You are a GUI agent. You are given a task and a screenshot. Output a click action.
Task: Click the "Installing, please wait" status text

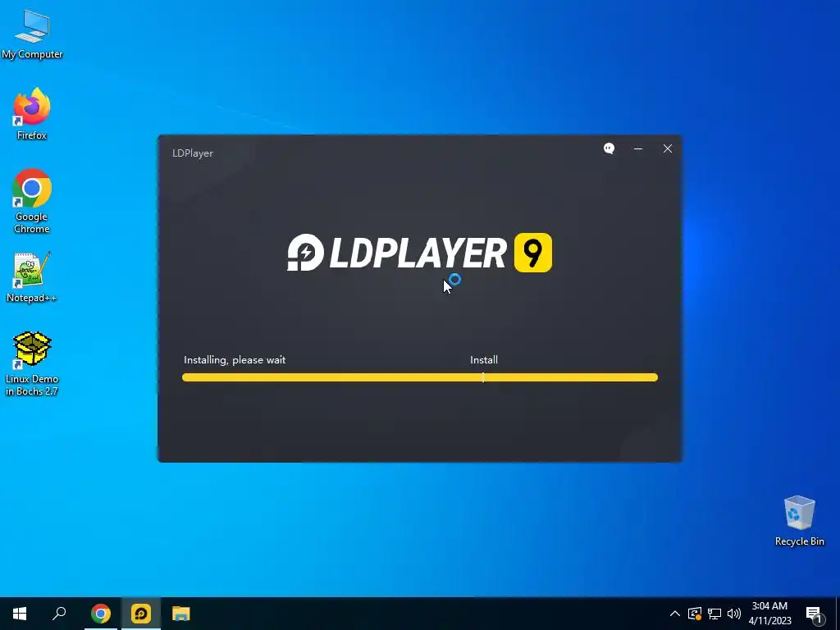235,360
